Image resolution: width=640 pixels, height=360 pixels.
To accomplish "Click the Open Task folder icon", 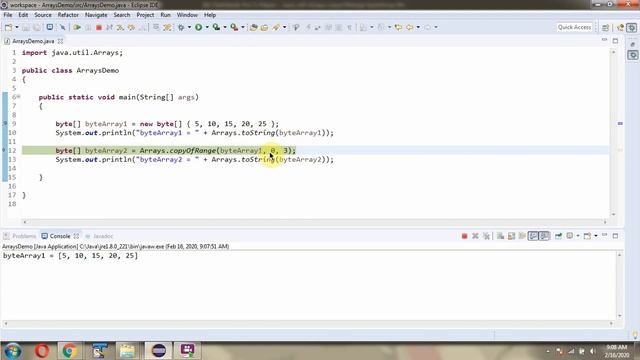I will [264, 27].
